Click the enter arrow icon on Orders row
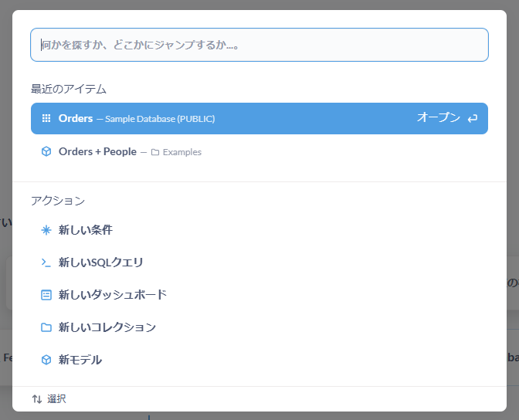This screenshot has height=420, width=519. tap(473, 118)
